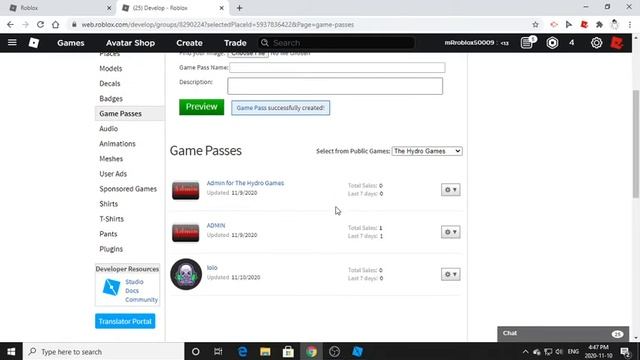Click the lolo game pass thumbnail
Image resolution: width=640 pixels, height=360 pixels.
(186, 274)
